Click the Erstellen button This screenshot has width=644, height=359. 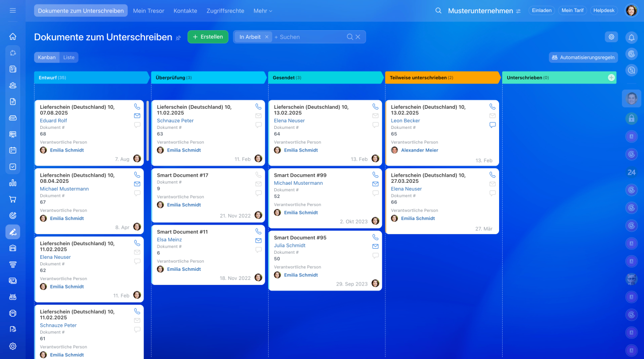click(x=208, y=37)
